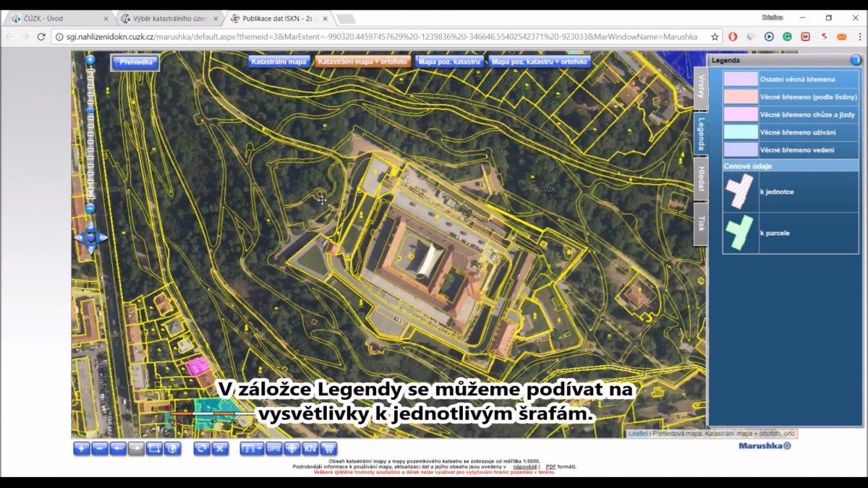Click the zoom-in plus button in bottom toolbar

tap(82, 448)
